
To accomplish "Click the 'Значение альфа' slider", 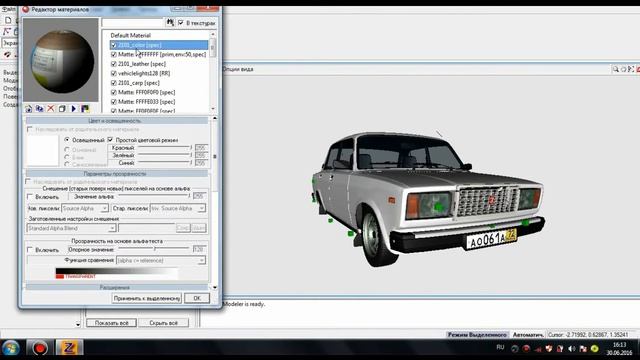I will [x=153, y=196].
